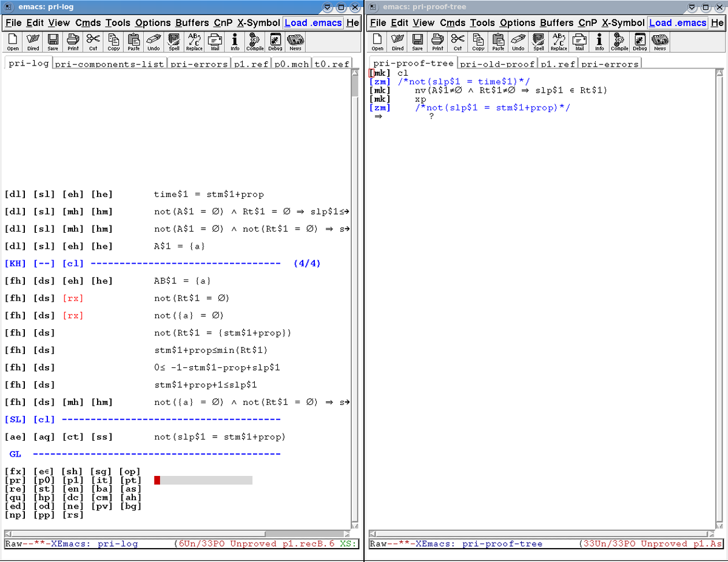The image size is (728, 562).
Task: Click Dired icon in pri-log window
Action: (x=33, y=41)
